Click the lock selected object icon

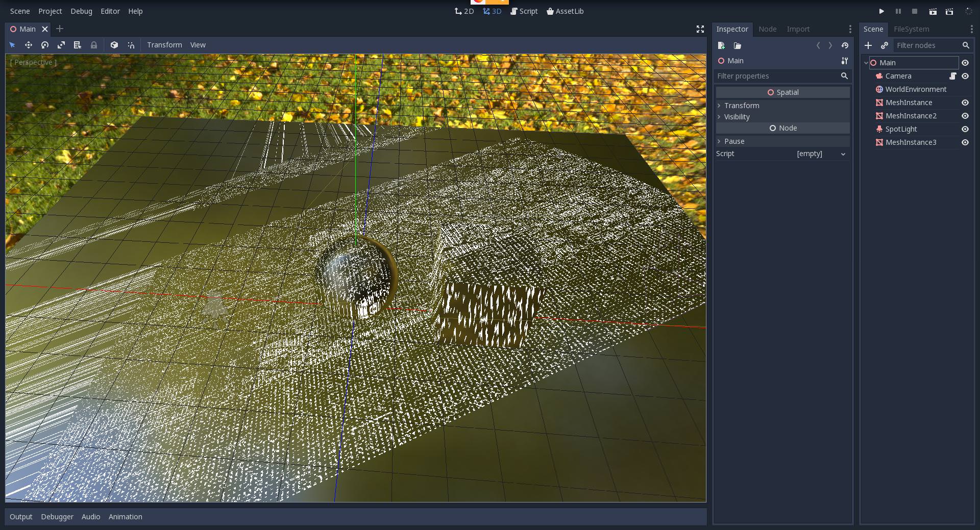coord(94,45)
